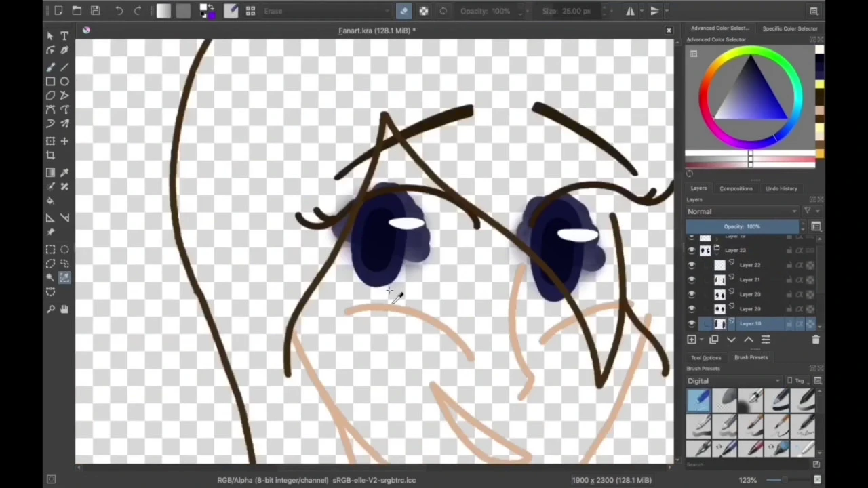Viewport: 868px width, 488px height.
Task: Select the Ellipse tool
Action: [x=64, y=81]
